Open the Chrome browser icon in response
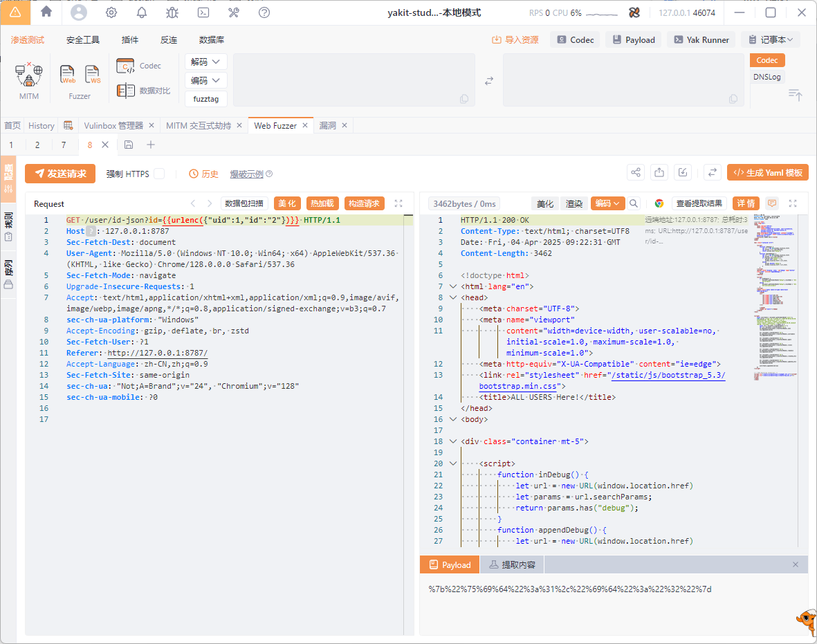Image resolution: width=817 pixels, height=644 pixels. click(x=659, y=203)
